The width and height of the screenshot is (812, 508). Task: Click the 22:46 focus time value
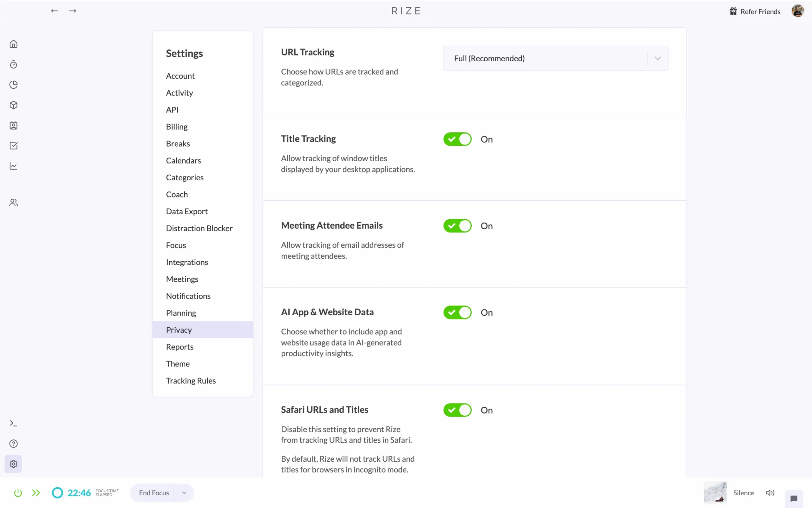click(x=79, y=492)
